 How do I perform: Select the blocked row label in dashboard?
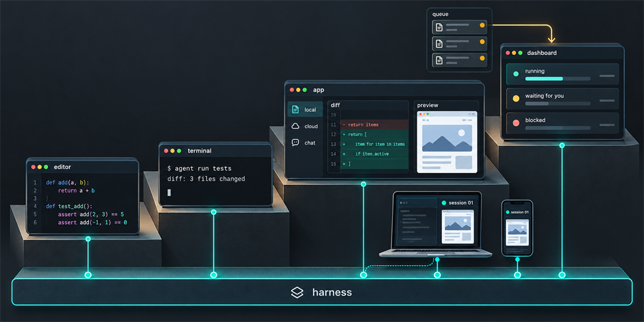click(535, 121)
